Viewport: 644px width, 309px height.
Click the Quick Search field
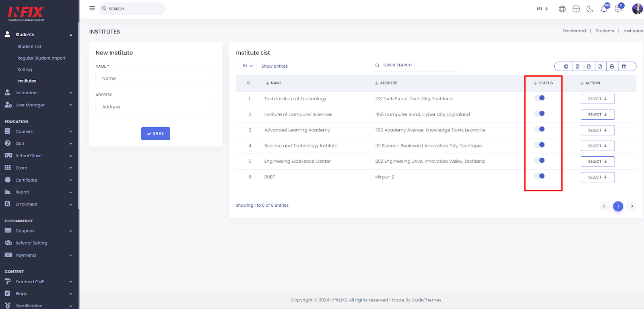point(416,65)
